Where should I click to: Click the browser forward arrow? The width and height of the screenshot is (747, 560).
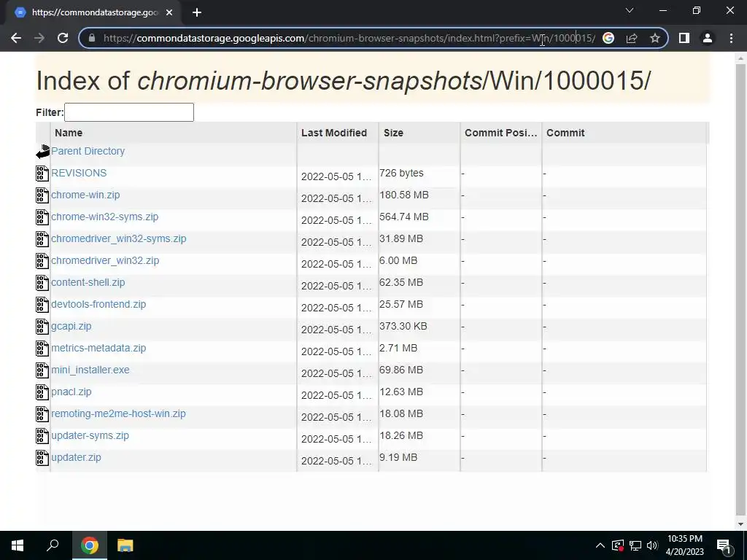point(39,38)
